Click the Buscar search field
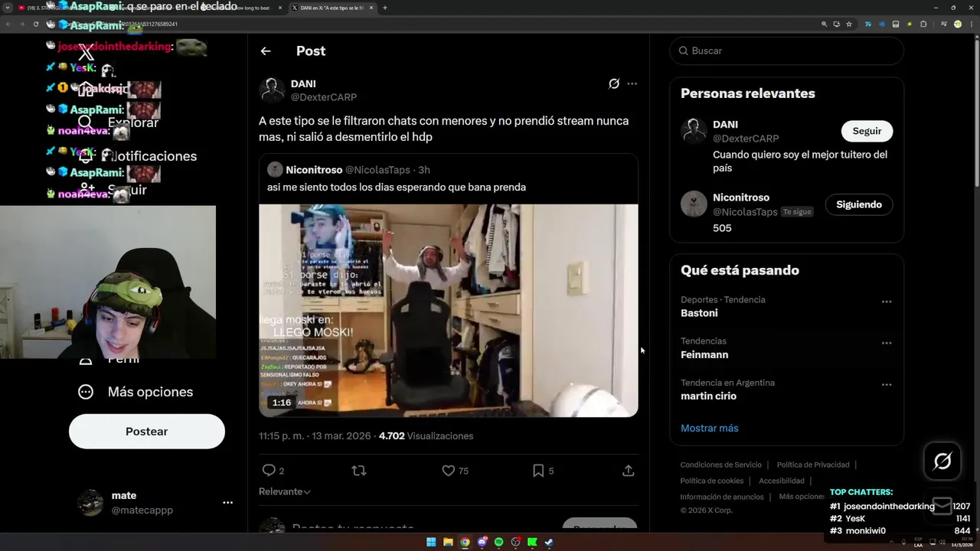The image size is (980, 551). (787, 51)
